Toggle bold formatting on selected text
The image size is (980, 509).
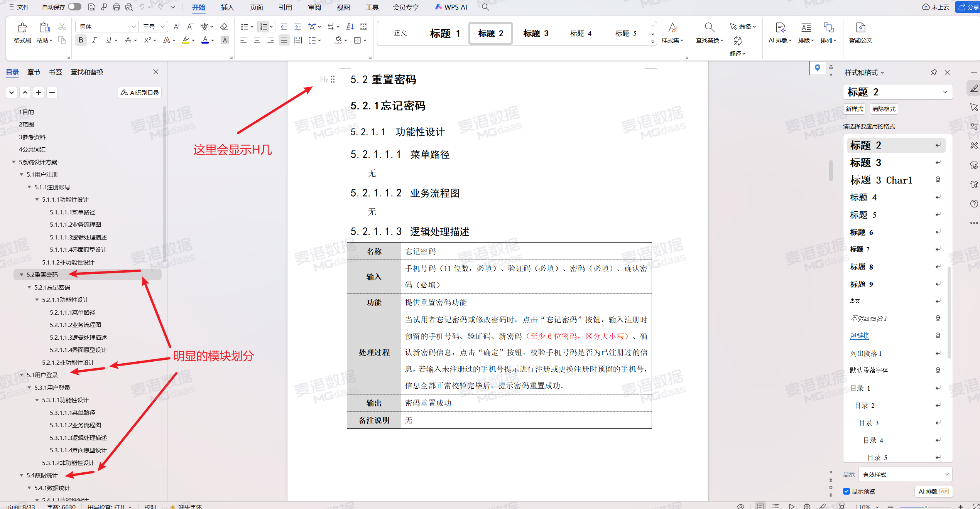[x=81, y=40]
